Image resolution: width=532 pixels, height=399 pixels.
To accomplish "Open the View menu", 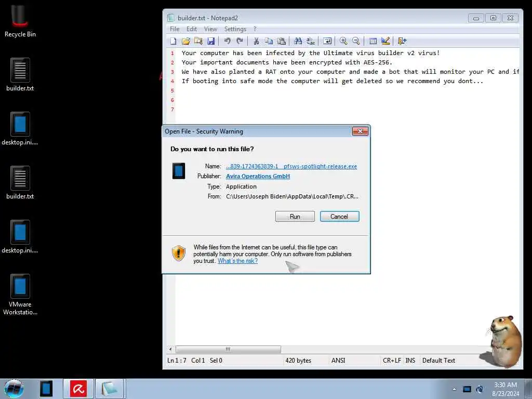I will pos(210,29).
